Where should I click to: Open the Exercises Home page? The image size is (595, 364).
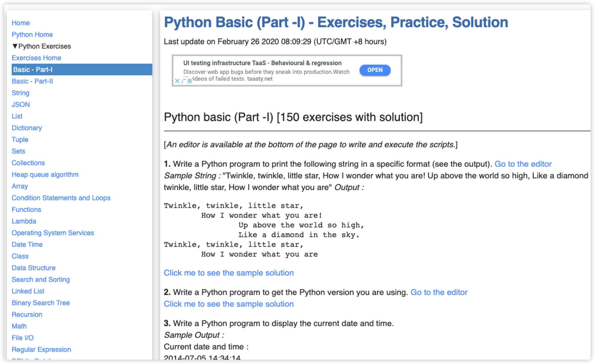[36, 58]
